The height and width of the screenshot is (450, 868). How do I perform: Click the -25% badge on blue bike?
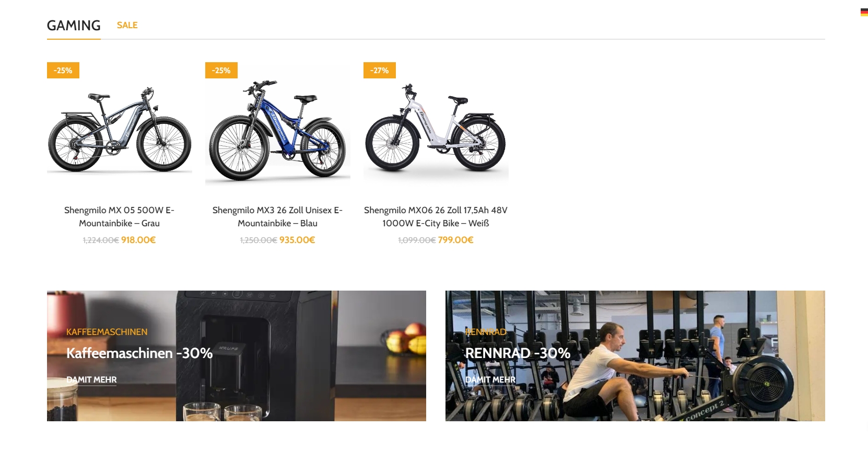click(221, 71)
